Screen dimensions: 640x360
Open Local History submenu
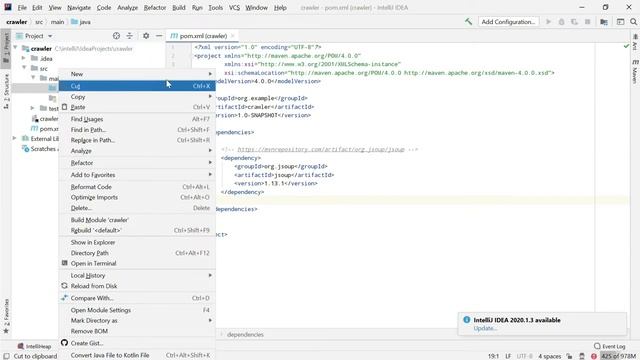tap(137, 276)
